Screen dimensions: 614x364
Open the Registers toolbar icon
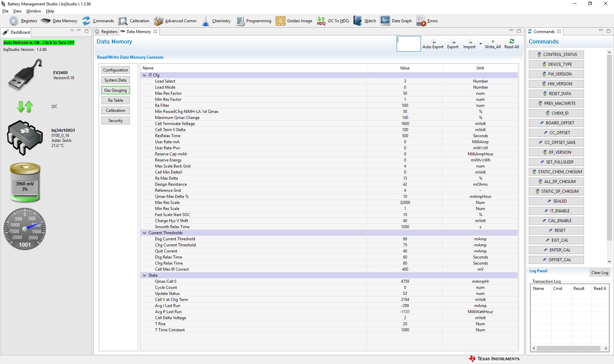(14, 21)
